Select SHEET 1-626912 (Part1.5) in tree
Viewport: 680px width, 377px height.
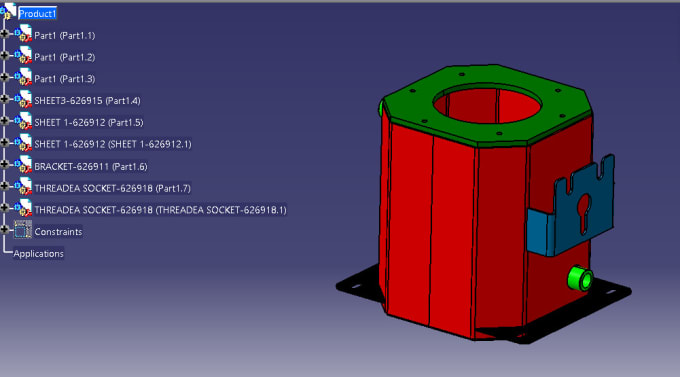88,122
